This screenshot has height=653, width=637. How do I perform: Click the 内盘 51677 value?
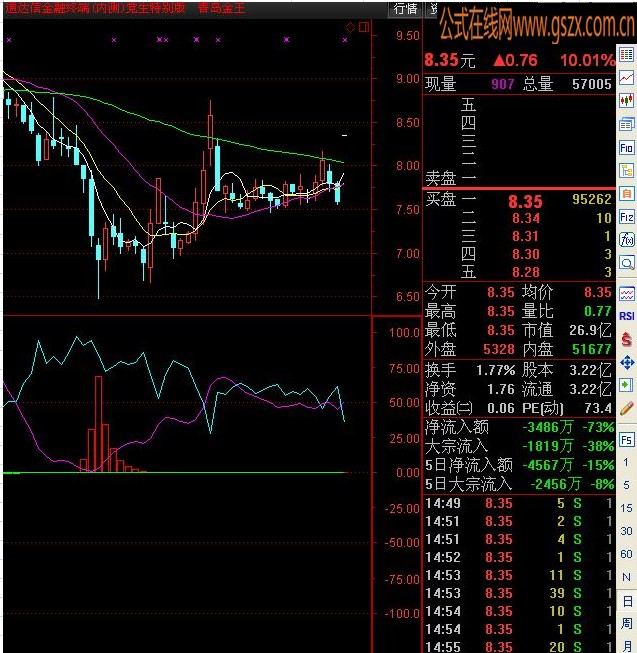(x=592, y=349)
